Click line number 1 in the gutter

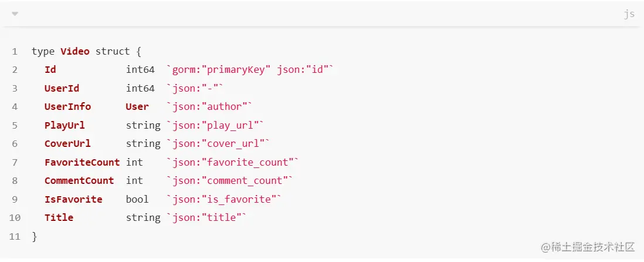click(x=15, y=52)
